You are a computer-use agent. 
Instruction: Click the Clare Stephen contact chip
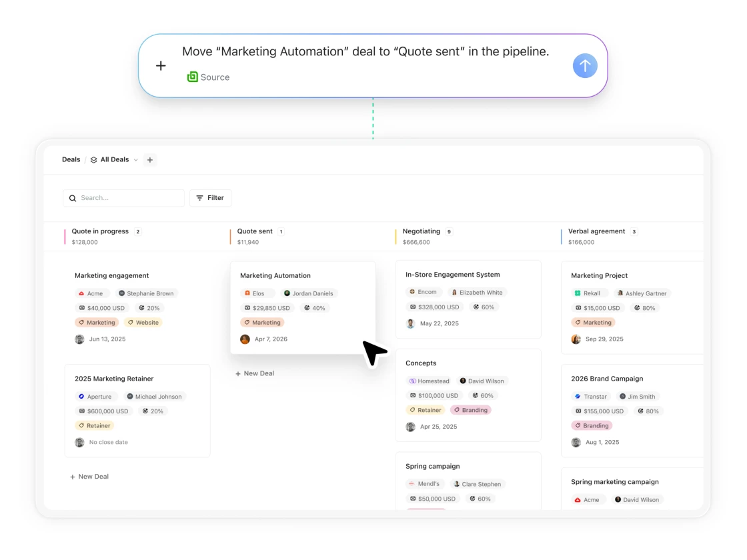[x=478, y=484]
